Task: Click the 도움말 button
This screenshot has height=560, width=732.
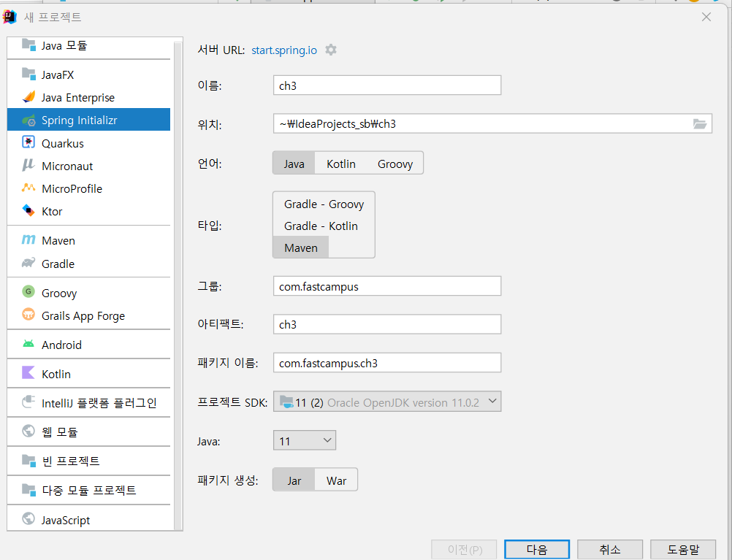Action: click(x=683, y=549)
